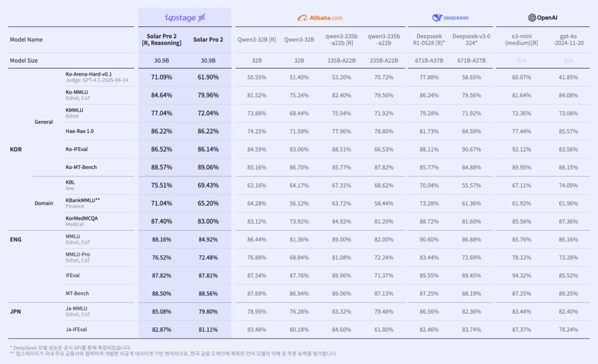Click the OpenAI logo

[x=543, y=17]
